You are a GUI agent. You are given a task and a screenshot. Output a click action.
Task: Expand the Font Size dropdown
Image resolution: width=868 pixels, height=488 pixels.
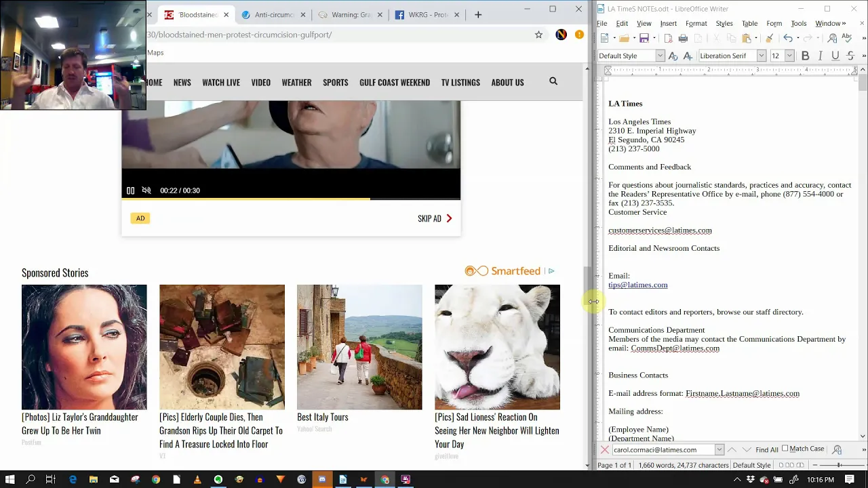pyautogui.click(x=789, y=56)
